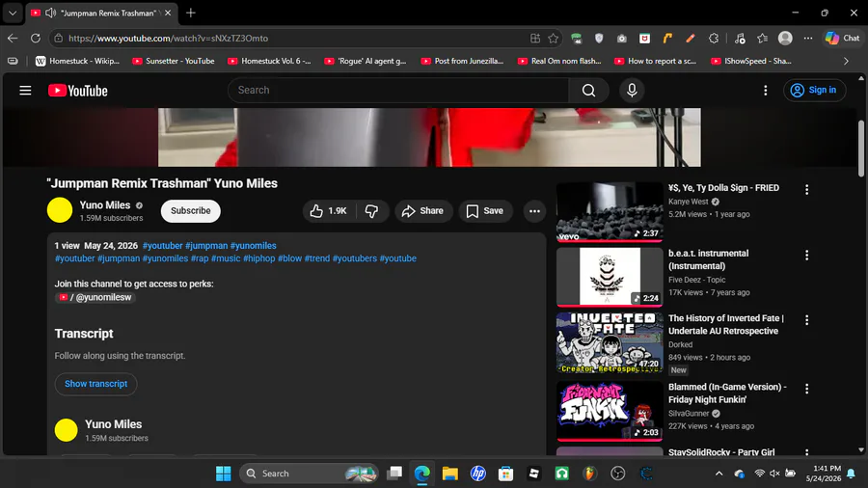Start voice search with microphone icon

point(632,91)
